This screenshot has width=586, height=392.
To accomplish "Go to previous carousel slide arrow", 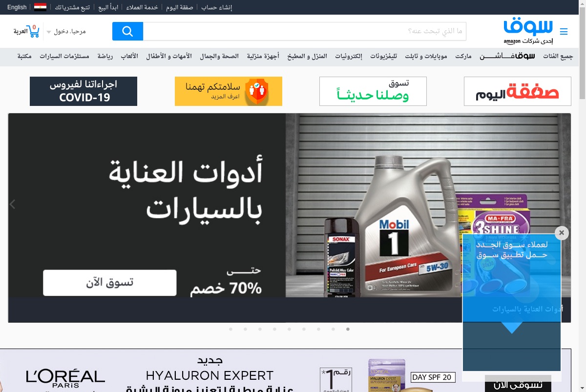I will [13, 205].
